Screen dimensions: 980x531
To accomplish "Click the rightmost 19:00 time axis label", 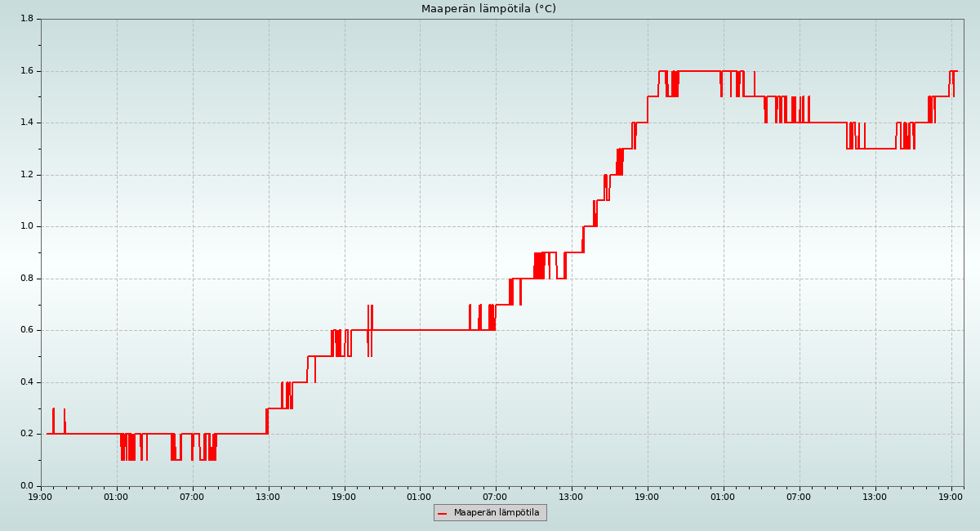I will click(951, 497).
